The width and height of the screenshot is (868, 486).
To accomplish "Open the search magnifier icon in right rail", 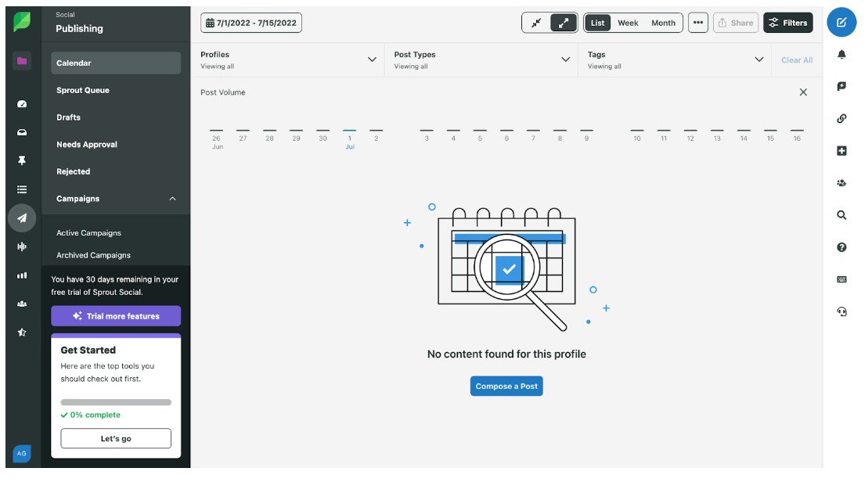I will point(841,215).
